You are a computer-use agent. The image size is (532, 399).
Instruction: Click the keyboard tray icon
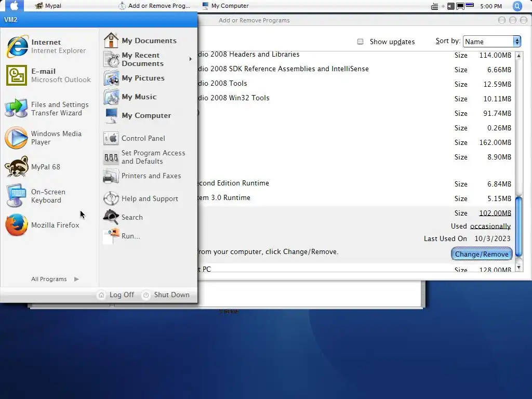pyautogui.click(x=434, y=6)
